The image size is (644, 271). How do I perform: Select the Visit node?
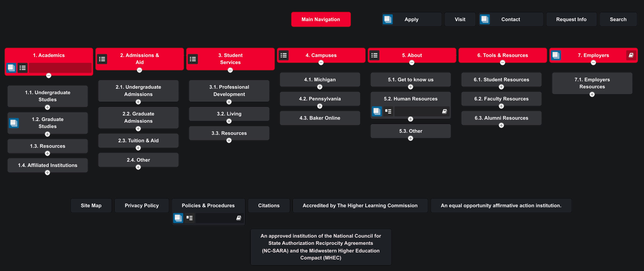(460, 19)
